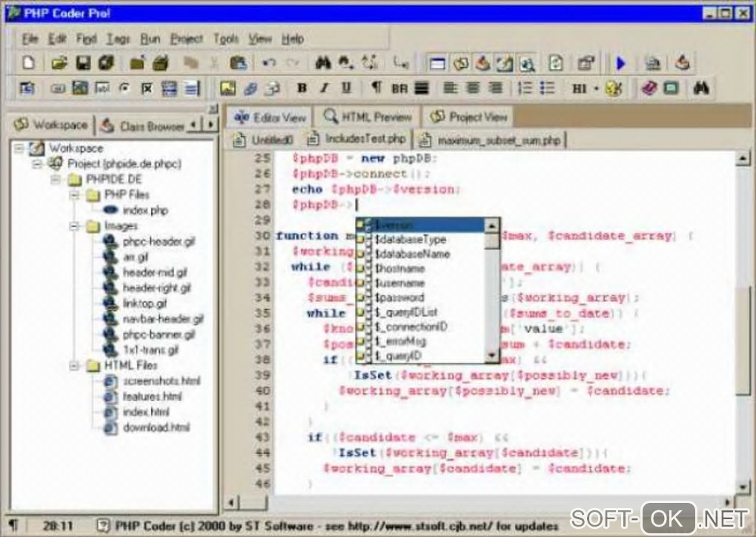Click the H1 heading button
Image resolution: width=756 pixels, height=537 pixels.
pos(579,88)
